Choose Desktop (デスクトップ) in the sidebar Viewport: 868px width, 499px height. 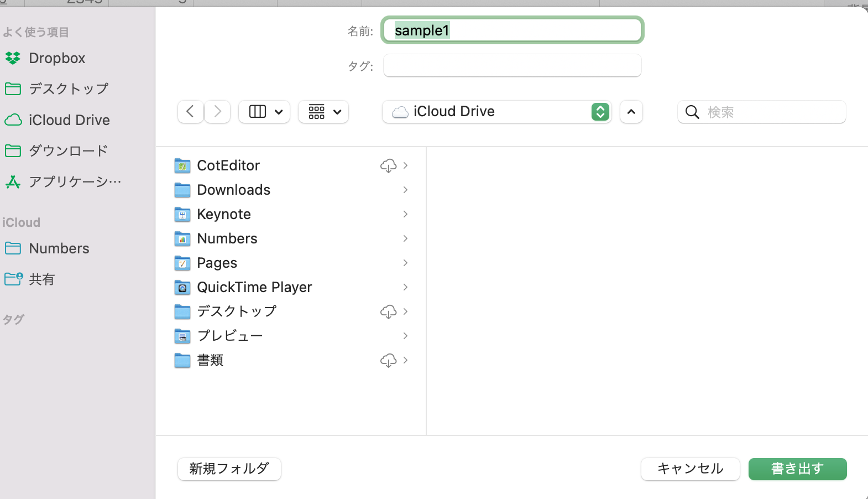(x=68, y=89)
